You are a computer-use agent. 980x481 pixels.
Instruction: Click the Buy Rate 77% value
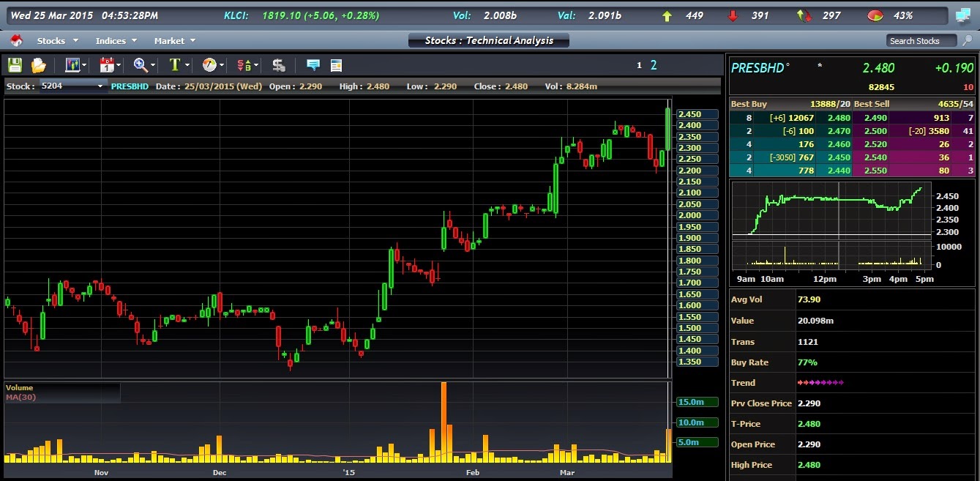point(807,362)
